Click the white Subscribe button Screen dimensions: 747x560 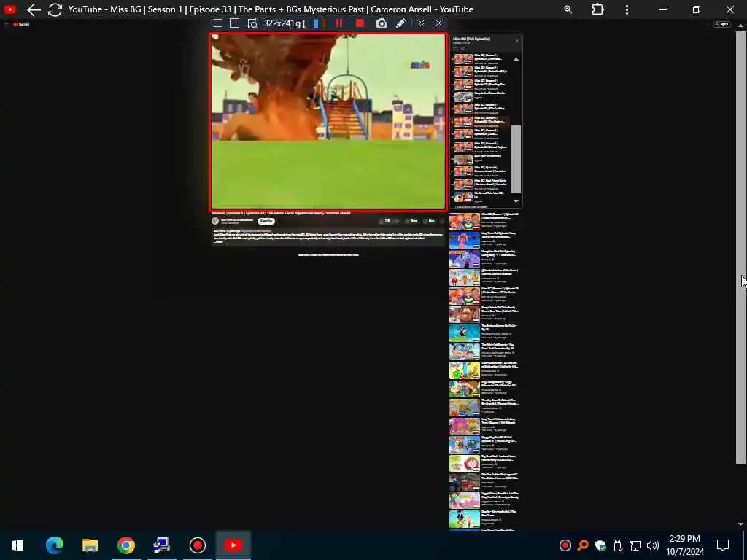(266, 221)
